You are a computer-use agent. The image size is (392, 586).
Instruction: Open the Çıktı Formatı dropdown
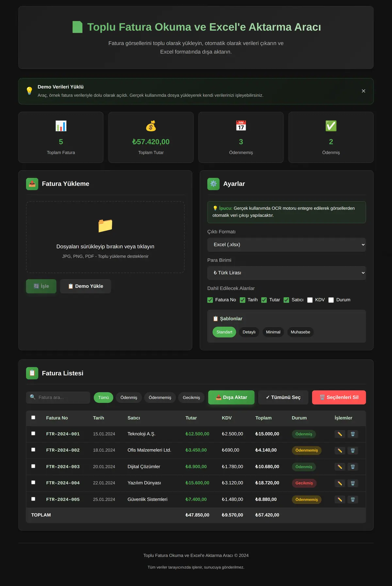[286, 245]
